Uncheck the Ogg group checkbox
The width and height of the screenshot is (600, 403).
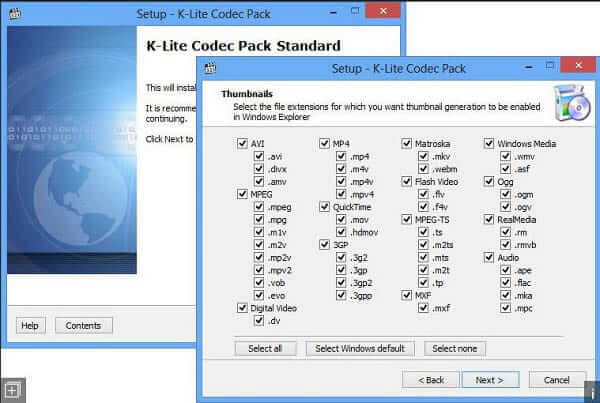(x=489, y=181)
